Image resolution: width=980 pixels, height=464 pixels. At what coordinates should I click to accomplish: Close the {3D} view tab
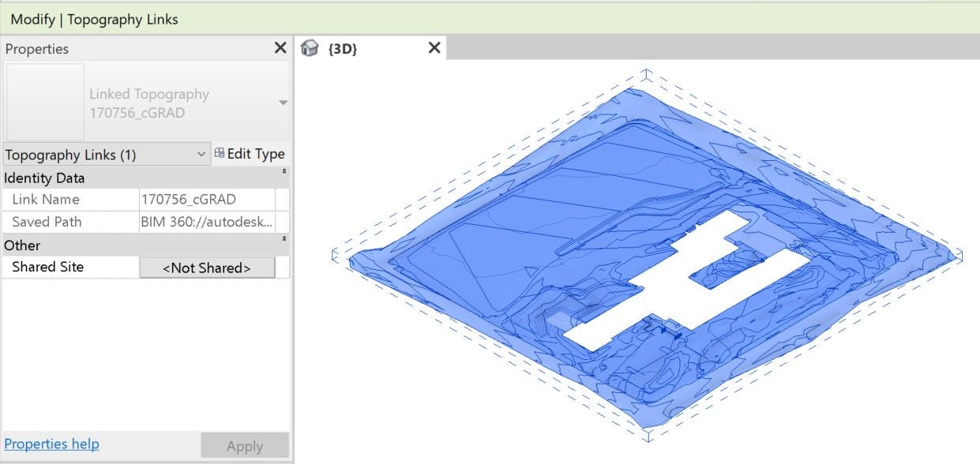coord(434,48)
